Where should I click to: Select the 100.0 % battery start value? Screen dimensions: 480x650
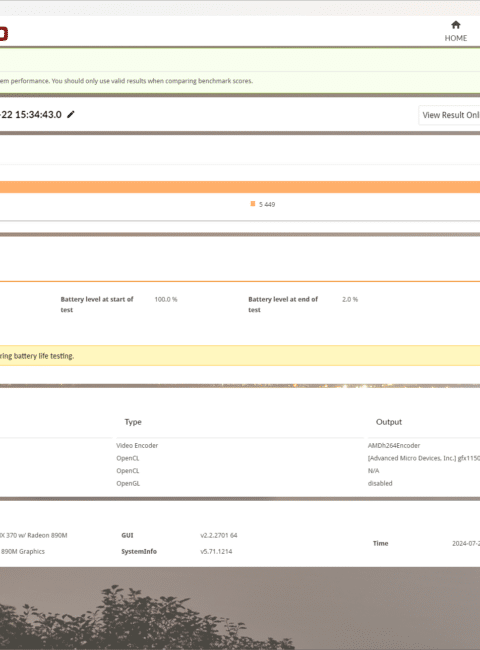point(166,299)
